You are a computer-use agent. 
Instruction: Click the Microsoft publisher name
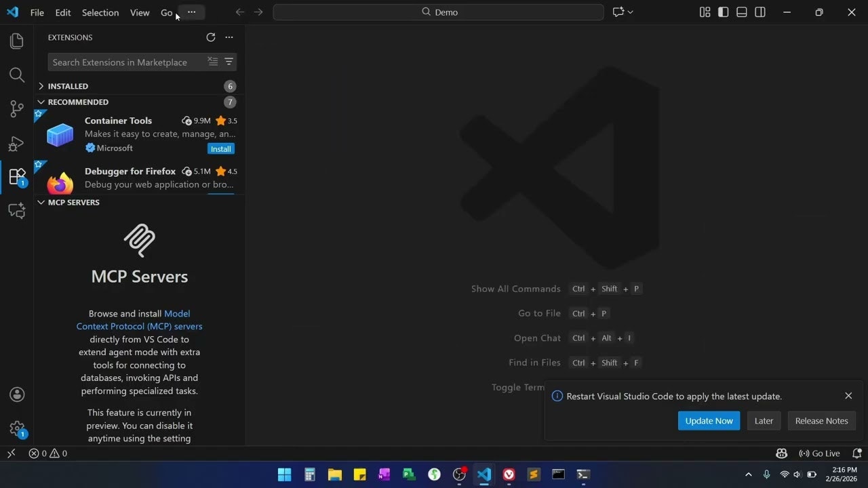115,148
